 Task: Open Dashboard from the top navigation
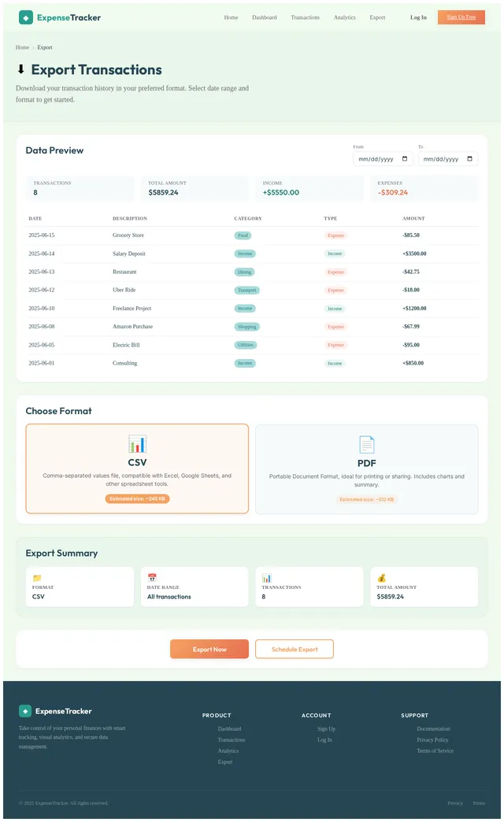[265, 17]
